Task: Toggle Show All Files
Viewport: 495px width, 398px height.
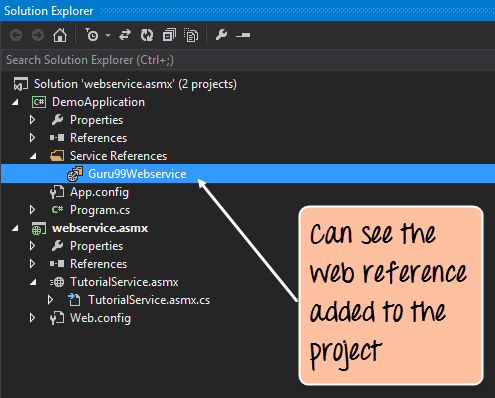Action: point(191,35)
